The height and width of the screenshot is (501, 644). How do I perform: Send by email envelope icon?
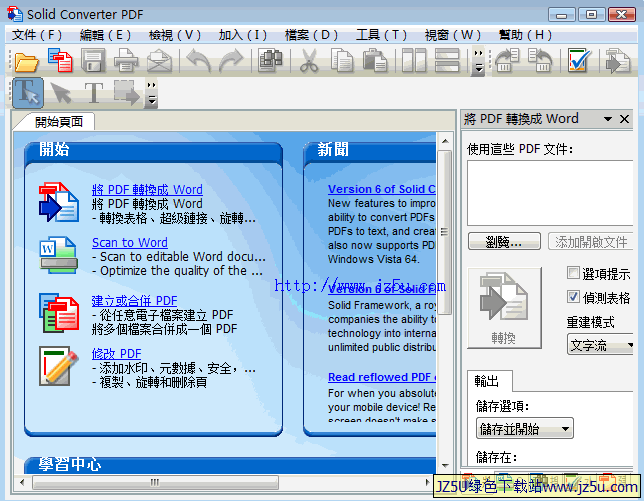[x=159, y=61]
